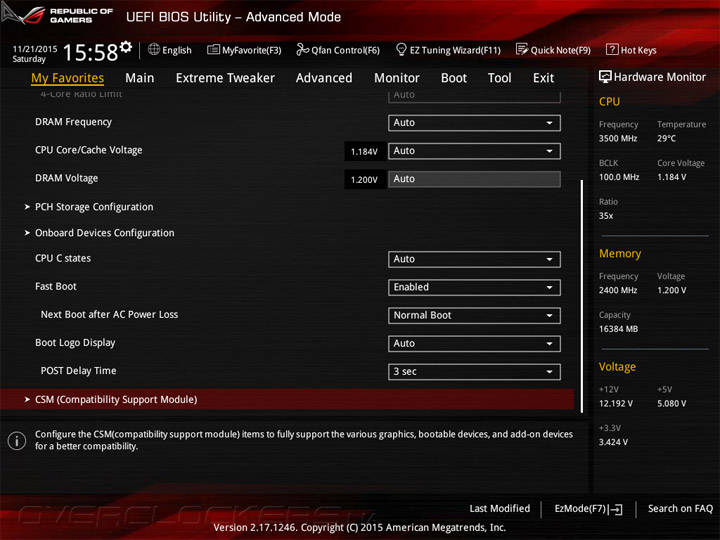Click the Quick Note pencil icon
Screen dimensions: 720x540
(x=522, y=49)
